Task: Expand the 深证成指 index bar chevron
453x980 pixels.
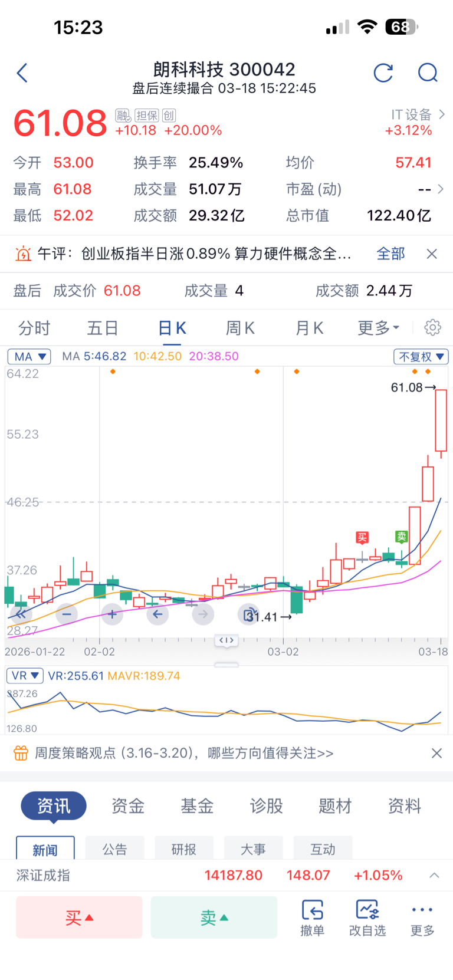Action: pos(434,876)
